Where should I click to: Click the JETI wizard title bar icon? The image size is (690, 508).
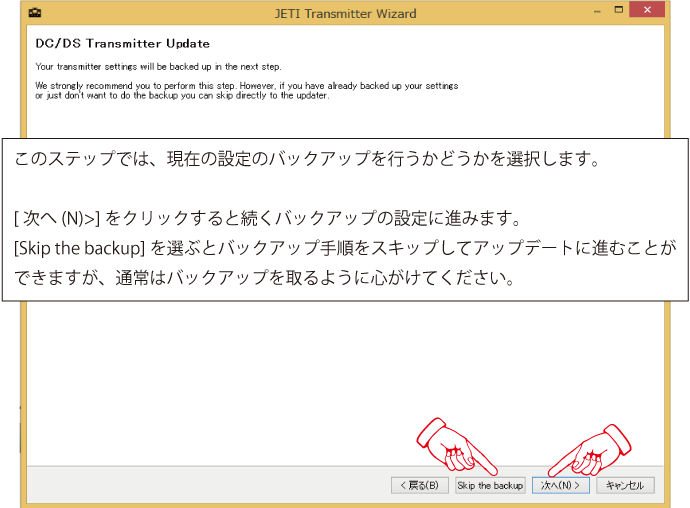(x=35, y=13)
